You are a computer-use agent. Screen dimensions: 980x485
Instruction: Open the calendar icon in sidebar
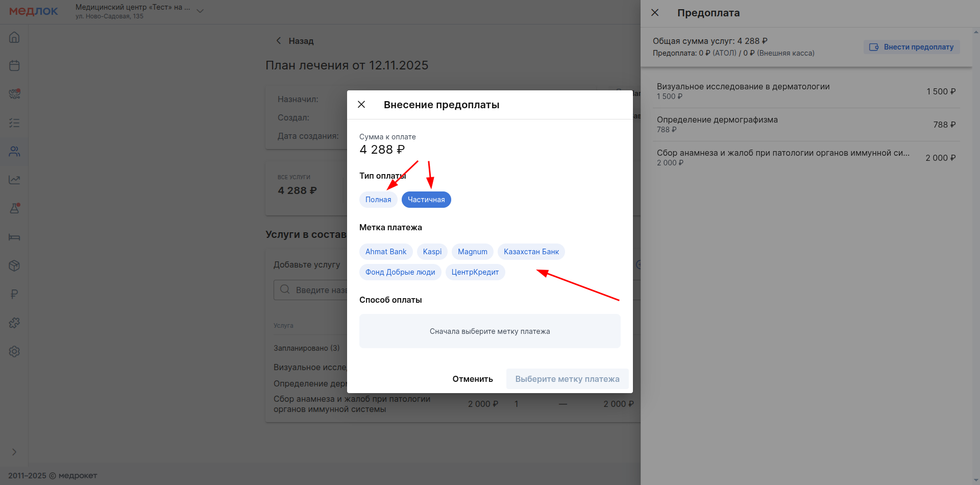[x=14, y=65]
